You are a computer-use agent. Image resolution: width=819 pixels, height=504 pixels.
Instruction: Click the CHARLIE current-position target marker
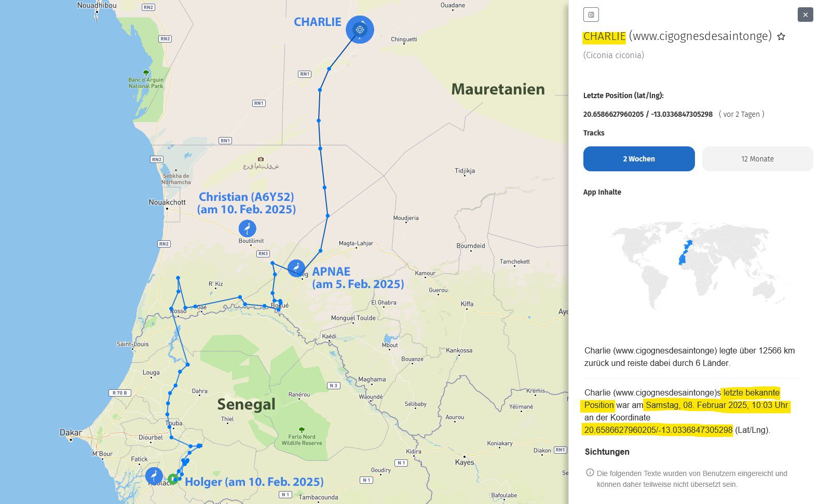coord(360,30)
